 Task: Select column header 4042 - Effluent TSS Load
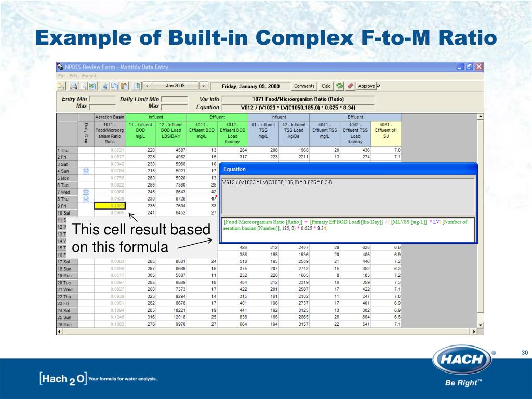tap(355, 134)
